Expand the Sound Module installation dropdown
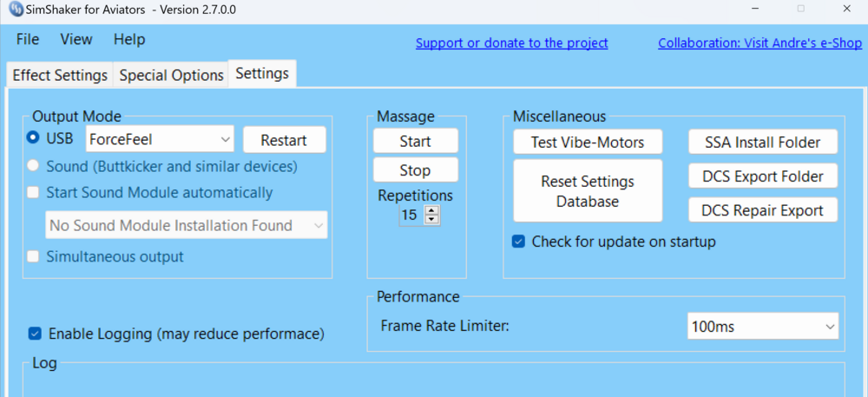The image size is (868, 397). [187, 226]
